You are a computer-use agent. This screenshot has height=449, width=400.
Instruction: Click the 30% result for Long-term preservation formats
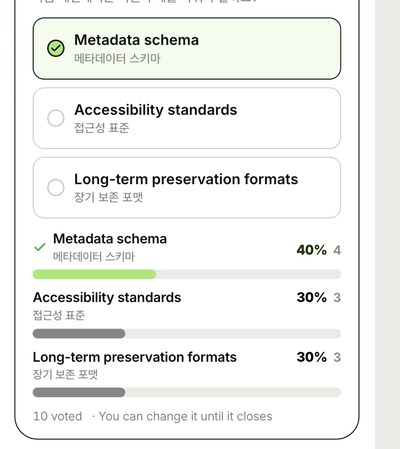[312, 357]
